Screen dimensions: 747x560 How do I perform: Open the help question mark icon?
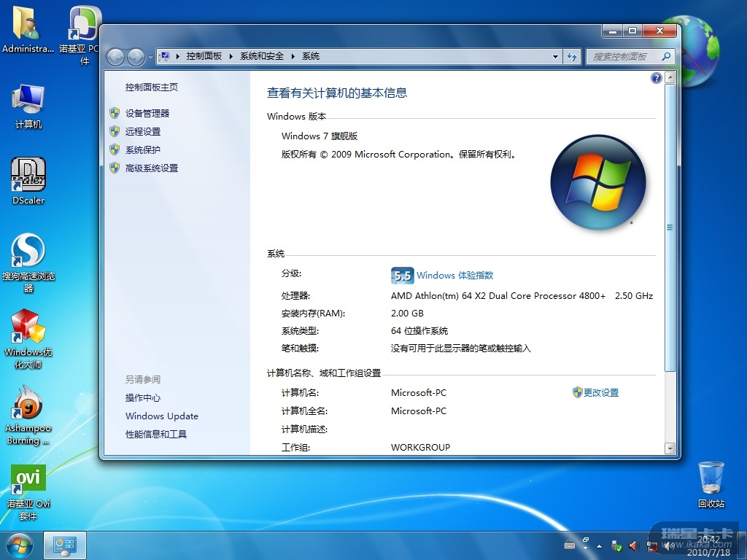656,78
